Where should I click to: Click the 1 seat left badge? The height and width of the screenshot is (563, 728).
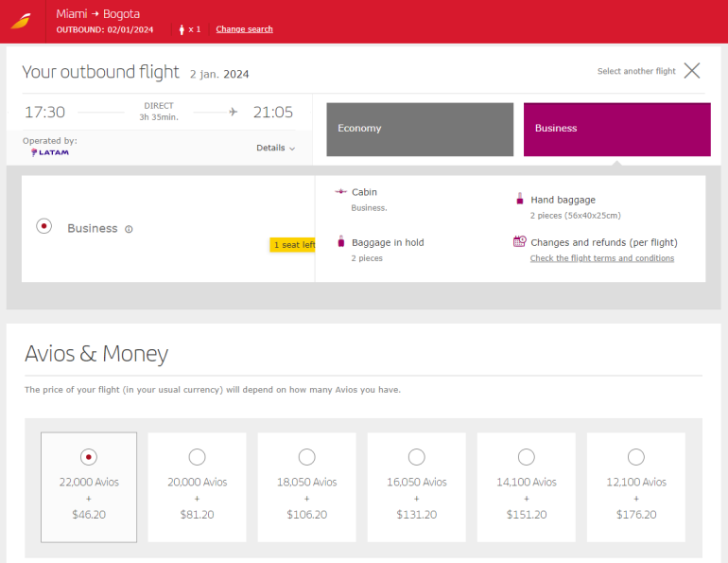(x=293, y=245)
